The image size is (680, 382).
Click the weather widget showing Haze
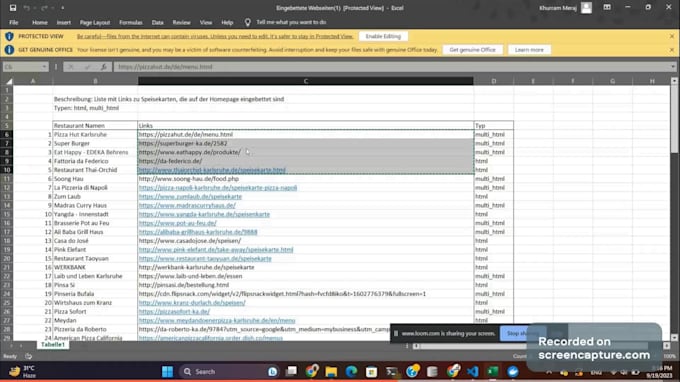(x=22, y=372)
